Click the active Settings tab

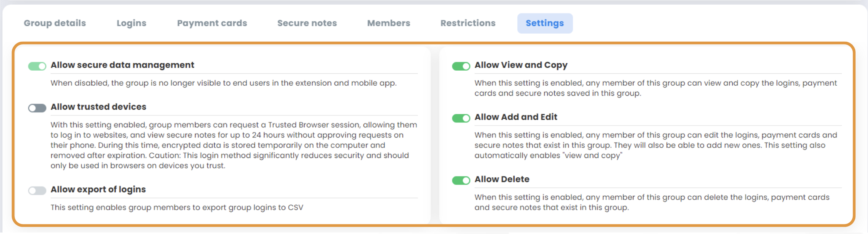point(545,23)
